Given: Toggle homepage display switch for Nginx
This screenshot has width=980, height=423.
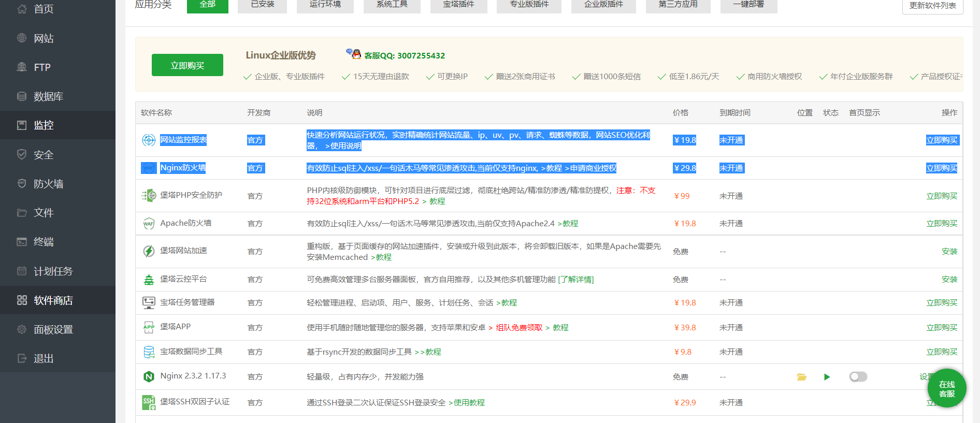Looking at the screenshot, I should pyautogui.click(x=858, y=377).
